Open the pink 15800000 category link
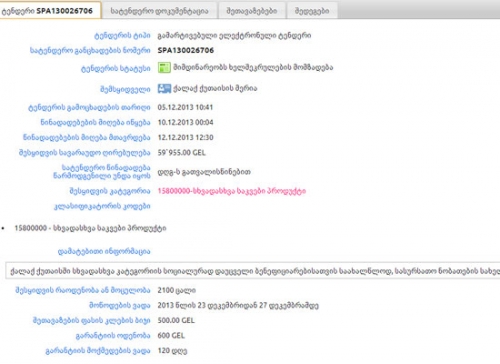 [232, 191]
